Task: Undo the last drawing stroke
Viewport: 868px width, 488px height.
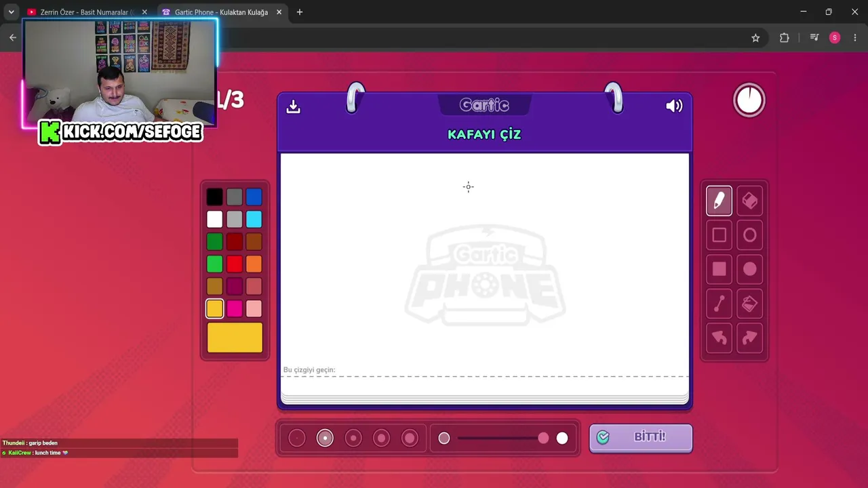Action: [x=719, y=338]
